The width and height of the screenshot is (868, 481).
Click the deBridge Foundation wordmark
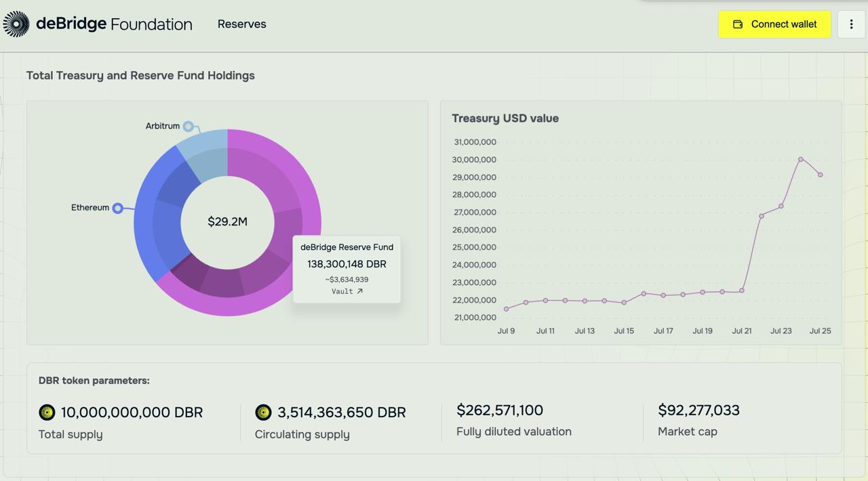(x=114, y=24)
